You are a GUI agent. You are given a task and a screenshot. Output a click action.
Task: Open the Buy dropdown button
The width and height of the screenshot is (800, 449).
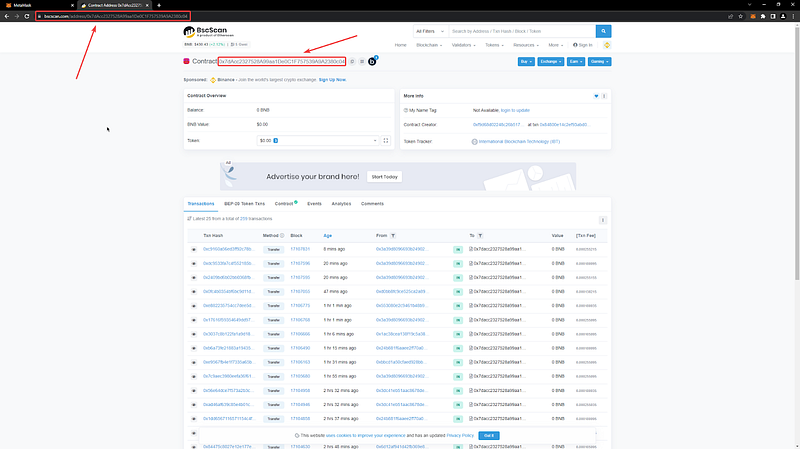coord(526,61)
